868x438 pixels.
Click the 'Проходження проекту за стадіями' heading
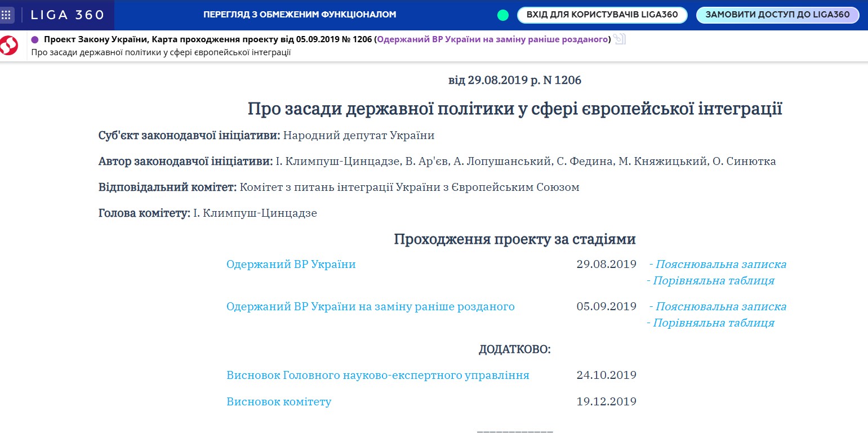click(515, 239)
